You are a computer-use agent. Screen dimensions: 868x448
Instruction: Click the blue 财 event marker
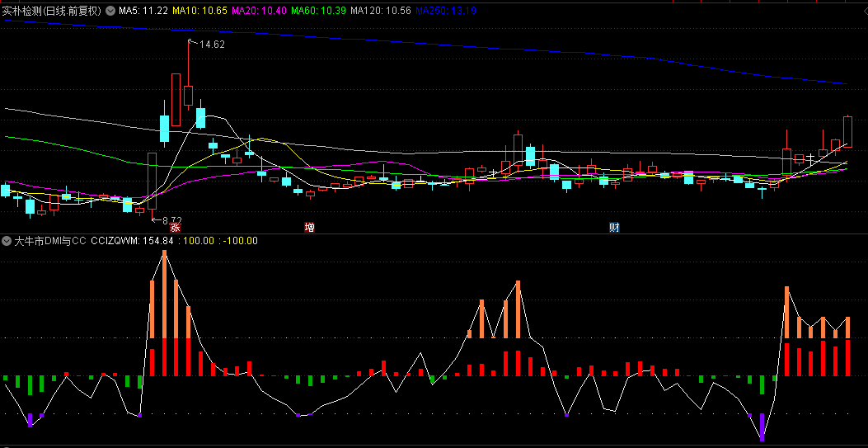[614, 228]
